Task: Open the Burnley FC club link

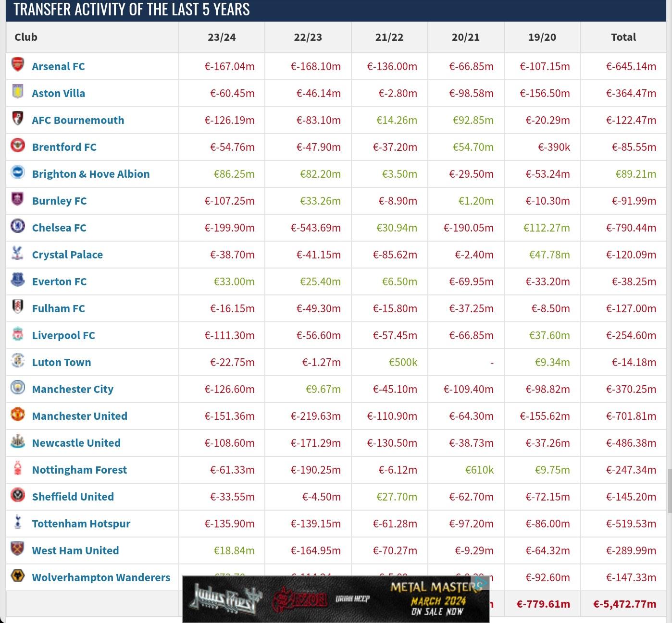Action: coord(59,201)
